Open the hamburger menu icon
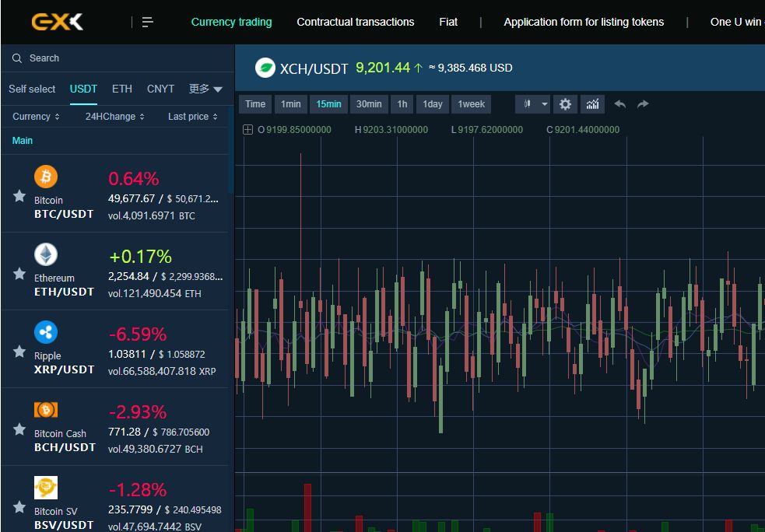Image resolution: width=765 pixels, height=532 pixels. [x=147, y=22]
